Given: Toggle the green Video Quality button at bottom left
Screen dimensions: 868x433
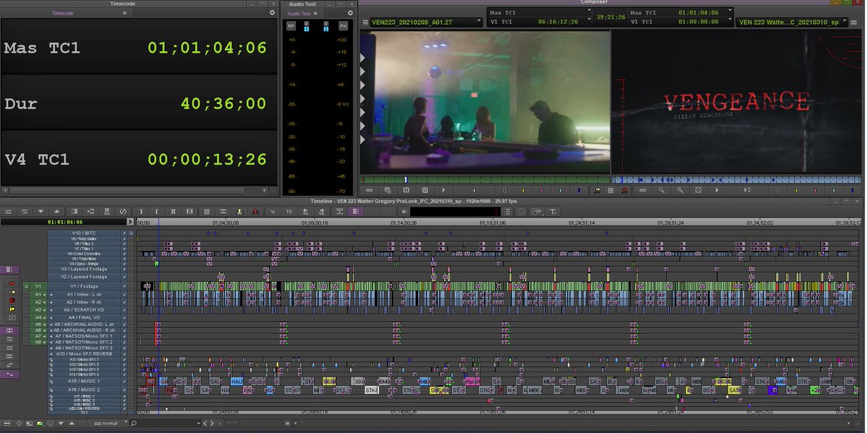Looking at the screenshot, I should coord(40,422).
